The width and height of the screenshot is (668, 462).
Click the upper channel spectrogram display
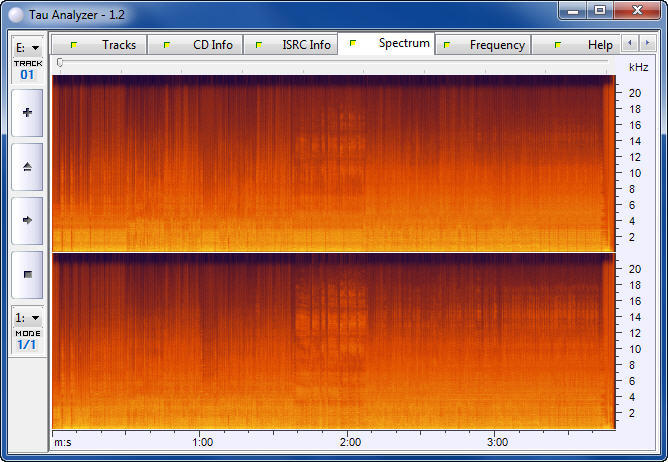click(331, 163)
